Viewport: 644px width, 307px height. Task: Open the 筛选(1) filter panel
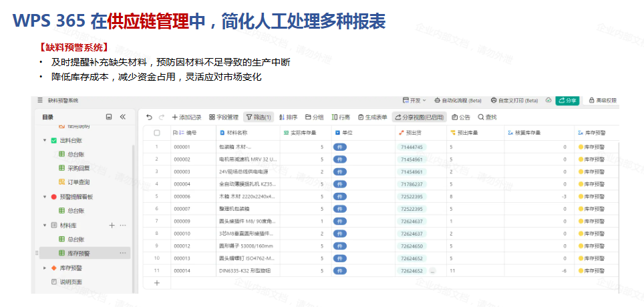[259, 117]
